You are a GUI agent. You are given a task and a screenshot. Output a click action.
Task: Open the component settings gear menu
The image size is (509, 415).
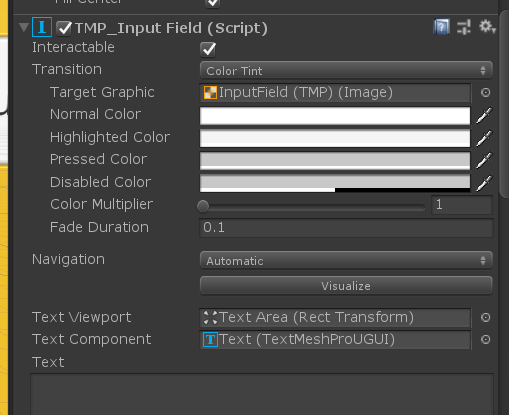click(x=487, y=27)
